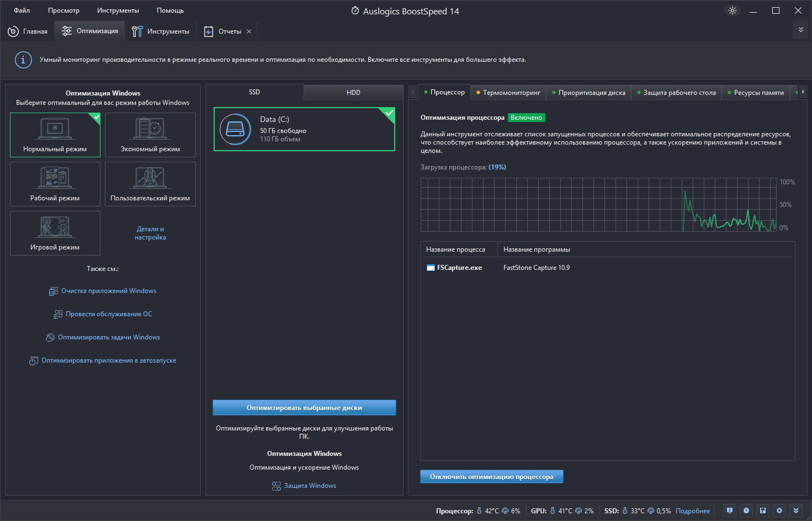
Task: Select the Game mode (Игровой режим) tile
Action: pos(55,233)
